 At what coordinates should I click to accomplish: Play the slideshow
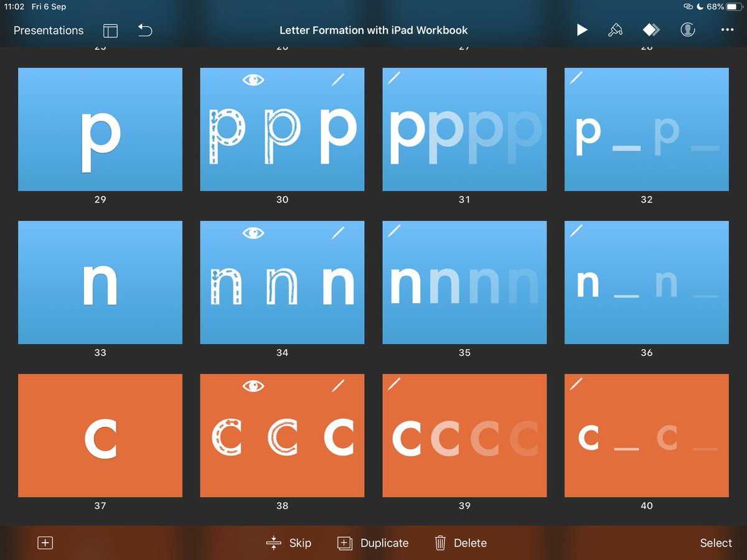(x=582, y=30)
